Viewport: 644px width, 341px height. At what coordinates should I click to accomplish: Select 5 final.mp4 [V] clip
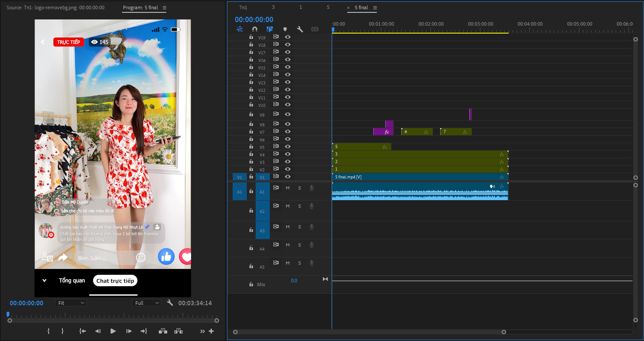pos(420,177)
